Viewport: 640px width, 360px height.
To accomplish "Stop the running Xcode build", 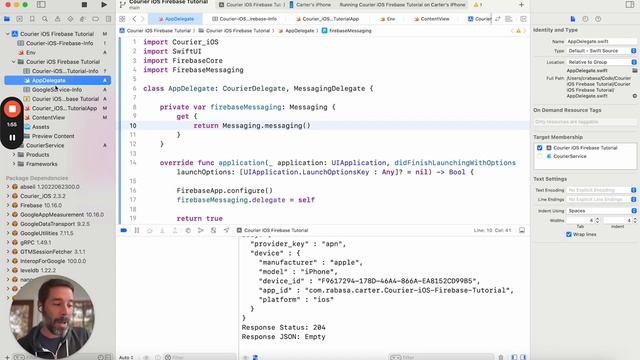I will coord(84,5).
